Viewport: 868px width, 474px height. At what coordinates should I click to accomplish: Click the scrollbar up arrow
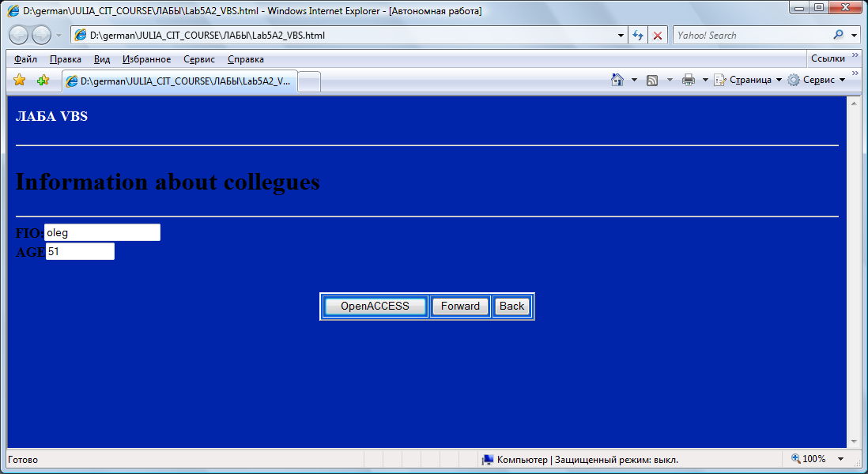click(x=854, y=103)
